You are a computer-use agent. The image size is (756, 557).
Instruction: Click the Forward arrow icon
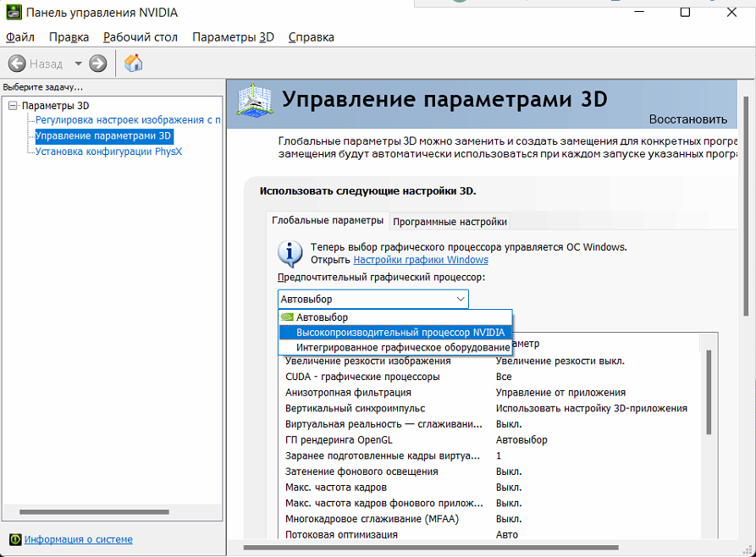[x=98, y=63]
